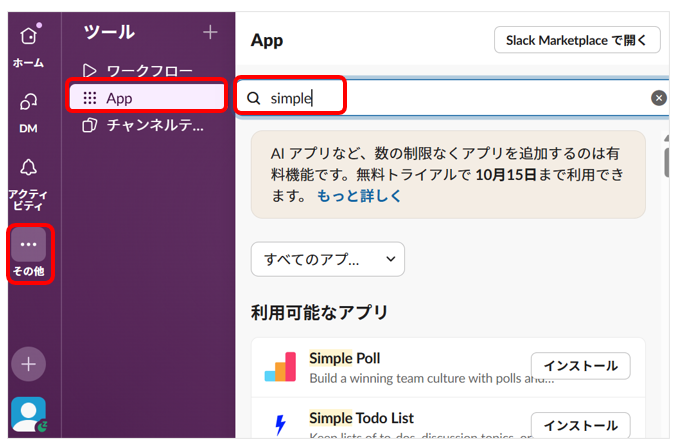
Task: Open the Simple Todo List lightning icon
Action: (x=280, y=425)
